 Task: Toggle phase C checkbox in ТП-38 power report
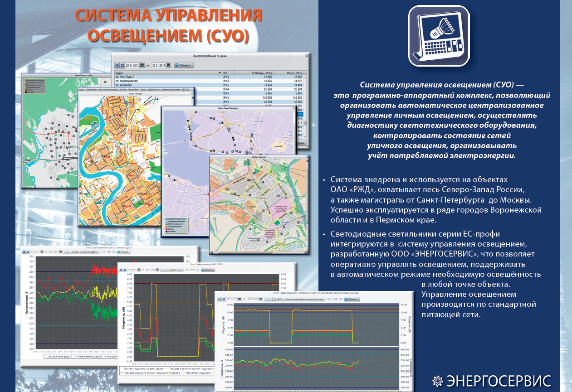click(x=196, y=270)
